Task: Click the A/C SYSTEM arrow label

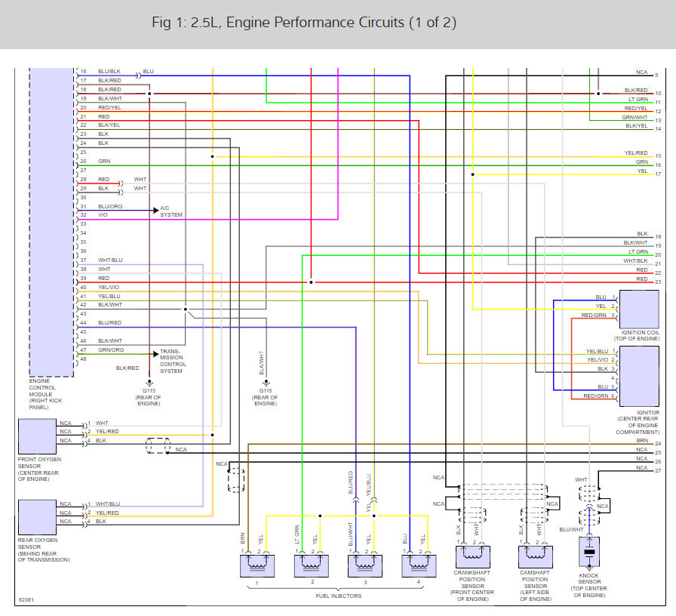Action: click(x=171, y=211)
